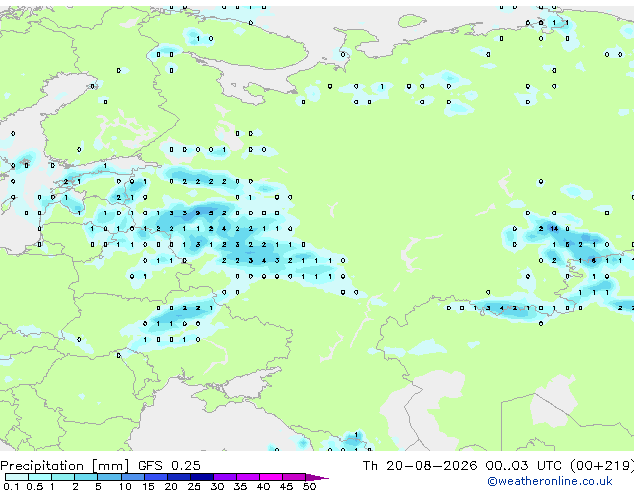
Task: Click the 2–5 mm legend swatch
Action: point(86,477)
